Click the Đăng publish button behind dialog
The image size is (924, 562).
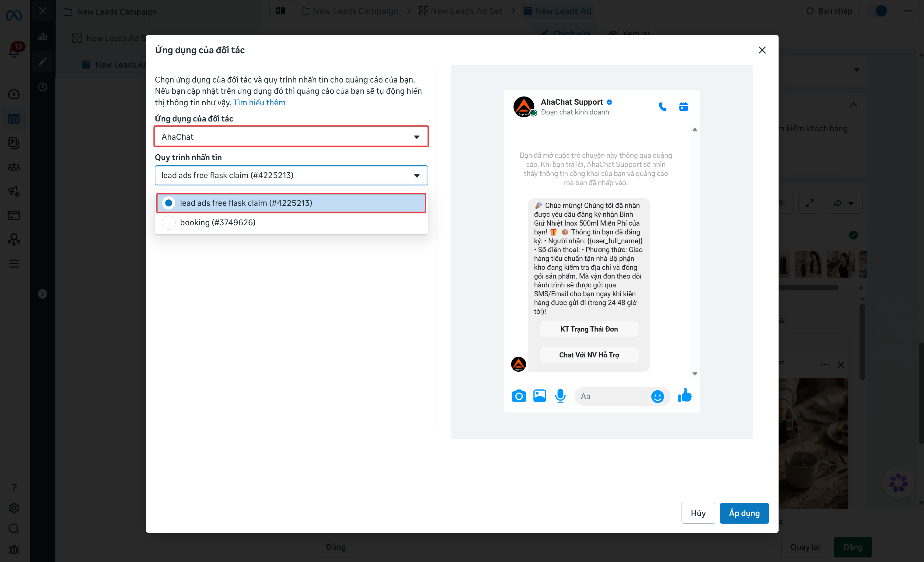click(853, 547)
